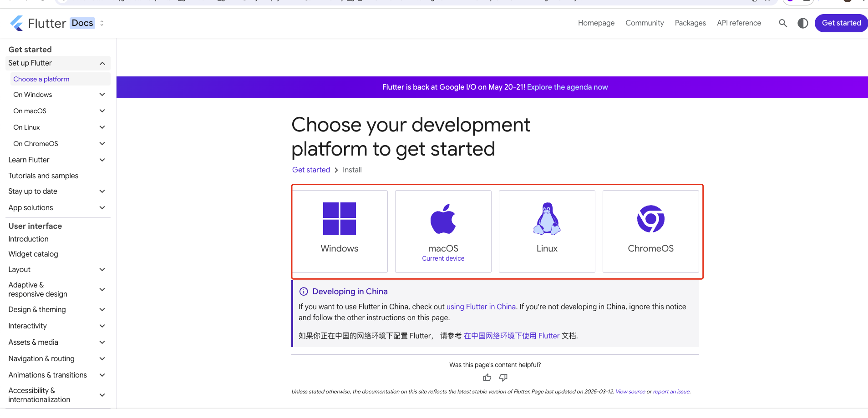Click Explore the agenda now banner link
Image resolution: width=868 pixels, height=418 pixels.
[x=567, y=87]
